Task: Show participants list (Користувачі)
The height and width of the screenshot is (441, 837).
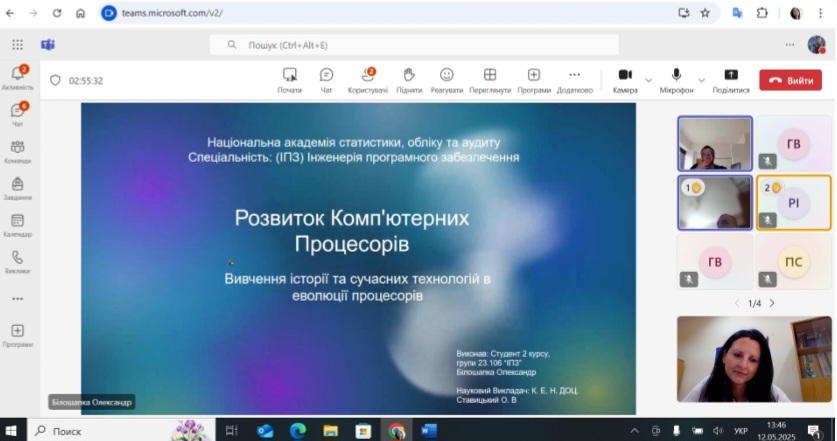Action: tap(367, 79)
